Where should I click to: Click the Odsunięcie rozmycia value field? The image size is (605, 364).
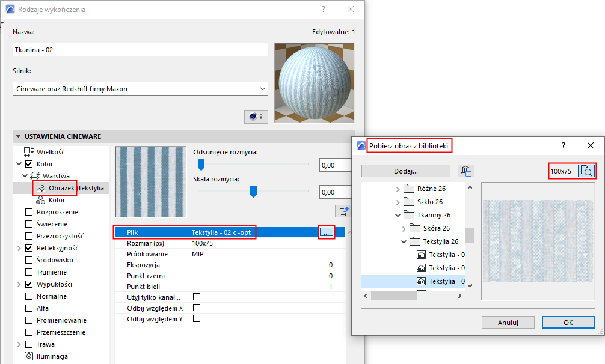(x=335, y=165)
